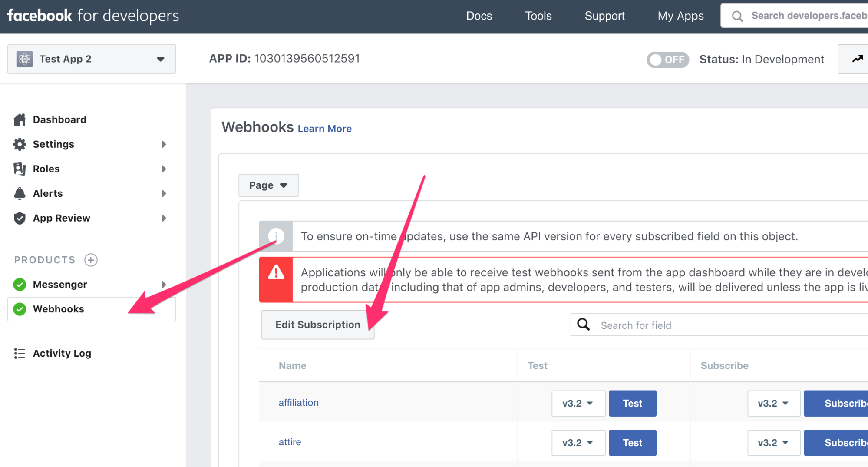868x467 pixels.
Task: Click the Test column header
Action: point(538,366)
